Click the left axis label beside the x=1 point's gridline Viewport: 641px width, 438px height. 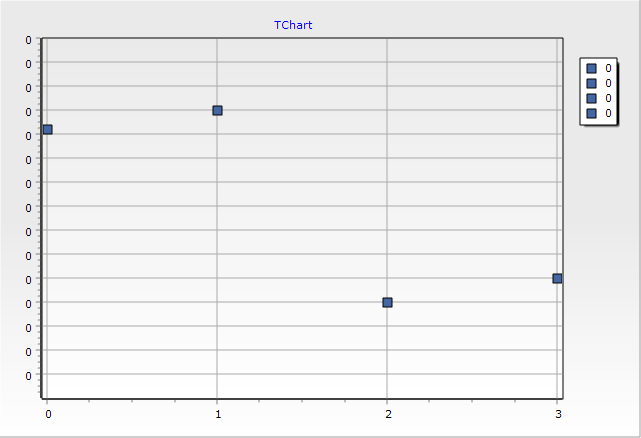(29, 111)
